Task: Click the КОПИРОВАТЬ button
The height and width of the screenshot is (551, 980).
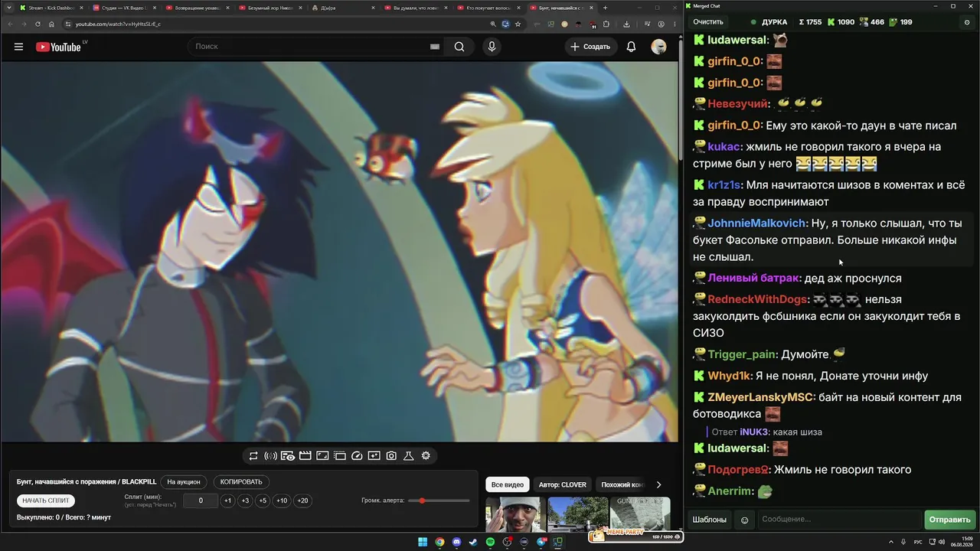Action: tap(241, 482)
